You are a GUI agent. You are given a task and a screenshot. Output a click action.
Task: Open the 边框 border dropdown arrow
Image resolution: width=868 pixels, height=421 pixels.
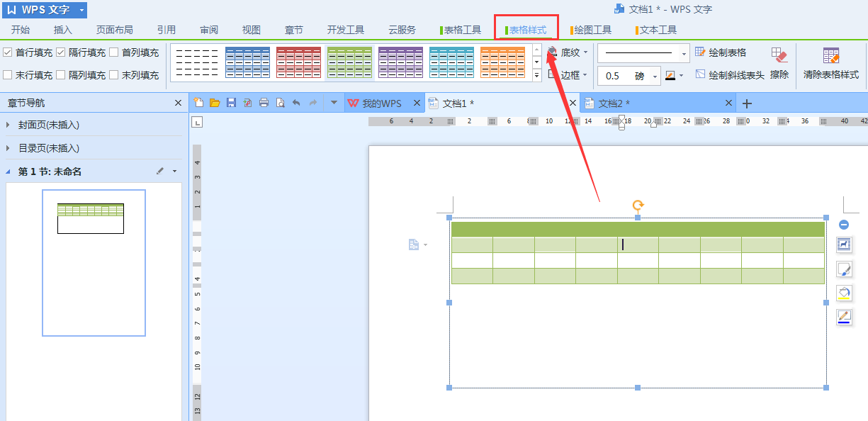point(585,75)
